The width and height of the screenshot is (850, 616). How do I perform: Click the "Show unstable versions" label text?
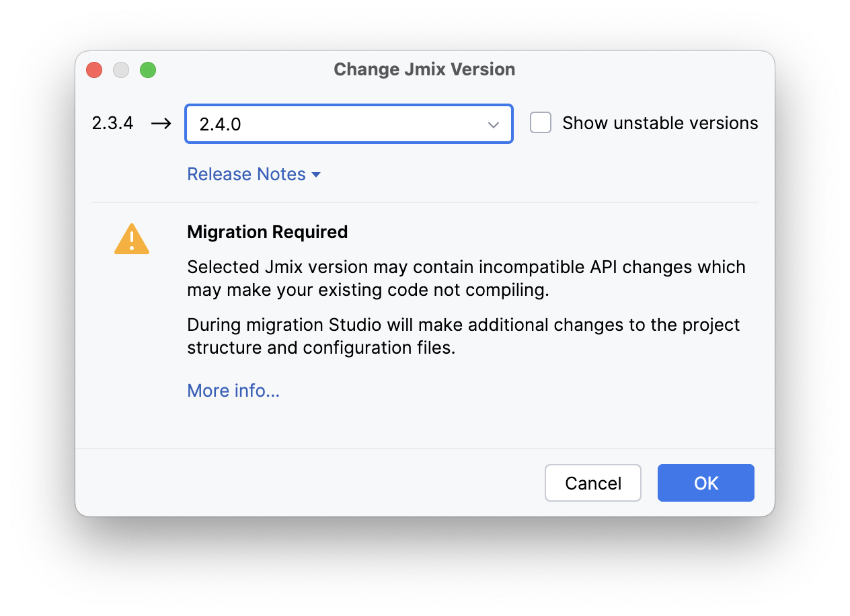pyautogui.click(x=660, y=123)
